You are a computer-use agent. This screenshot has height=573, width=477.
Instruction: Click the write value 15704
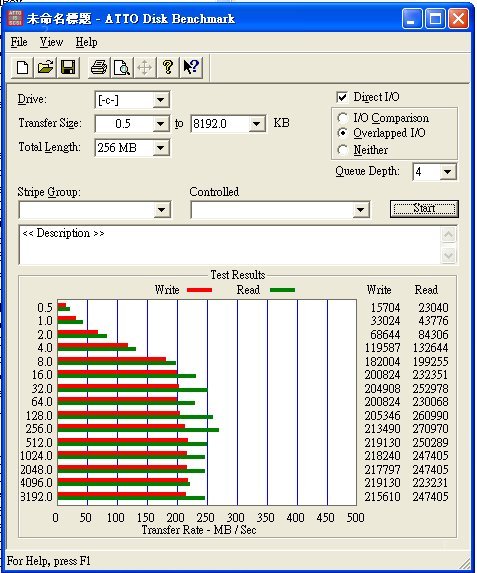pyautogui.click(x=385, y=308)
